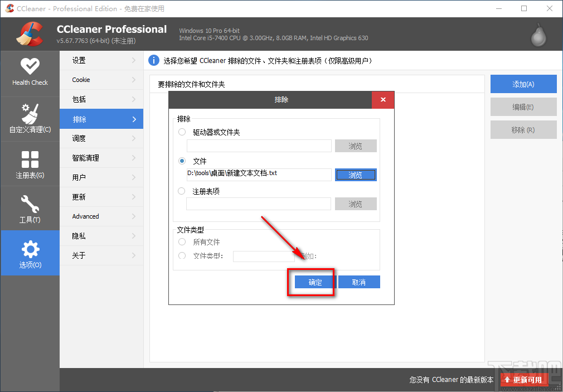
Task: Click 浏览 browse button for 文件
Action: pos(356,175)
